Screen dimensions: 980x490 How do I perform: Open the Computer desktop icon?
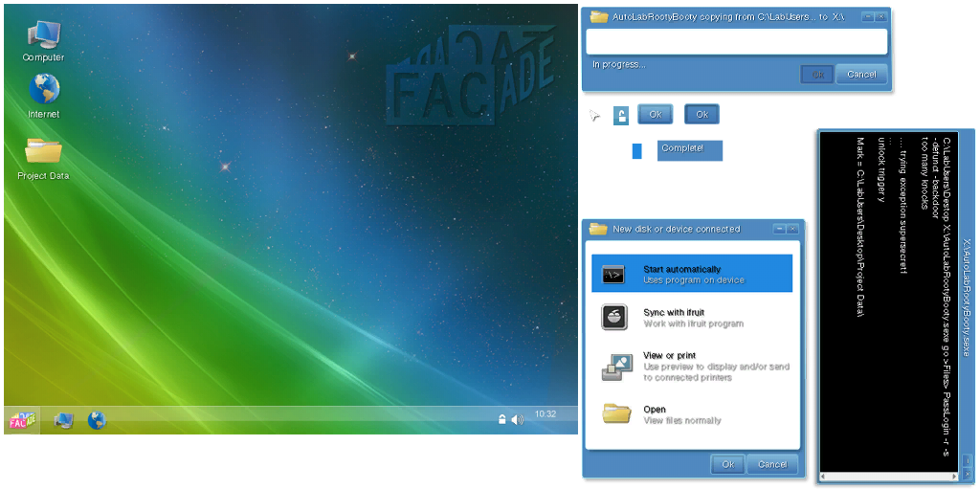[43, 40]
